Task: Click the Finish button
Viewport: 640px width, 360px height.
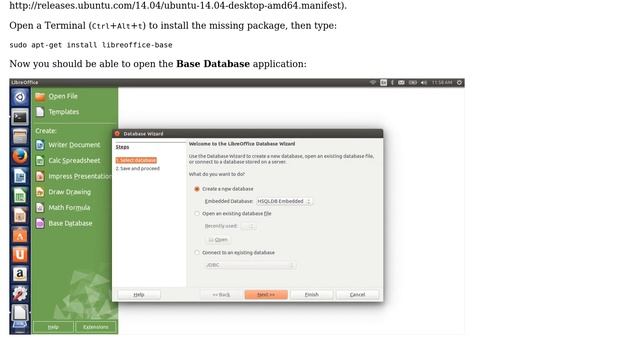Action: (x=312, y=295)
